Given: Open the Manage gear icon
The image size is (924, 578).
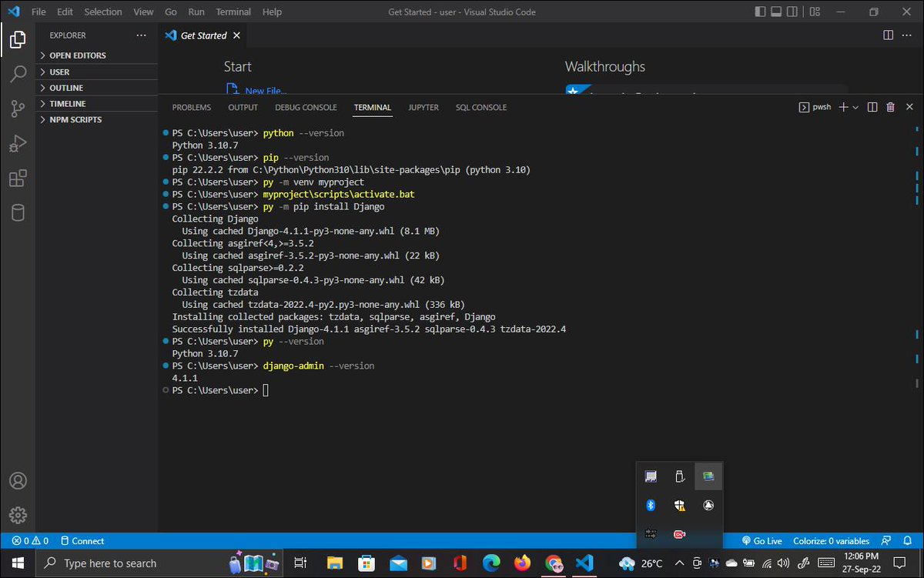Looking at the screenshot, I should coord(18,515).
